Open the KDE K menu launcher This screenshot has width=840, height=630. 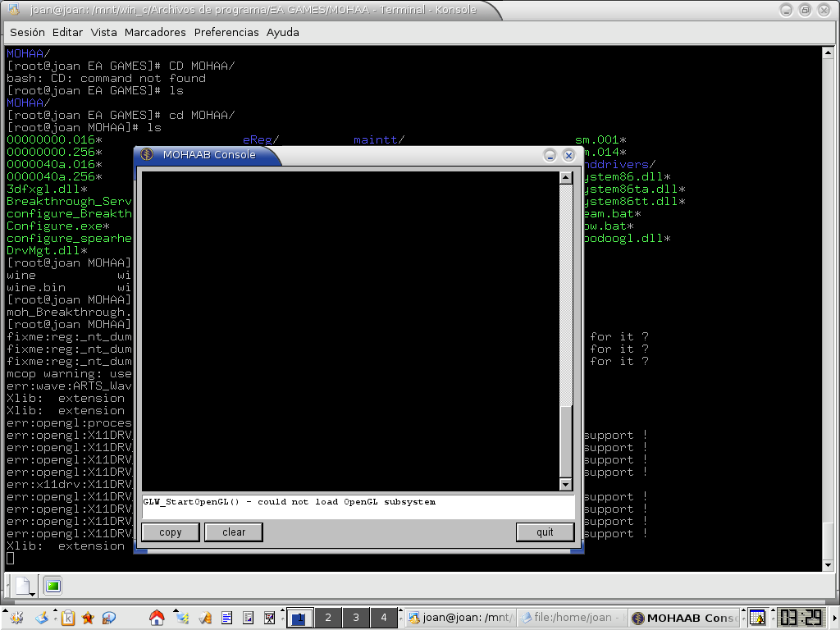pos(15,618)
